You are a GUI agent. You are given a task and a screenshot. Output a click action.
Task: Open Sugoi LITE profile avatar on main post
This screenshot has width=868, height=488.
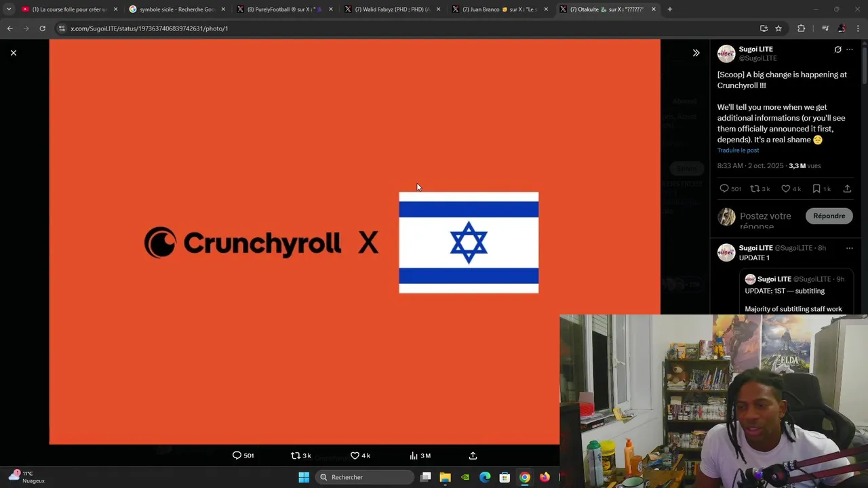click(x=726, y=54)
